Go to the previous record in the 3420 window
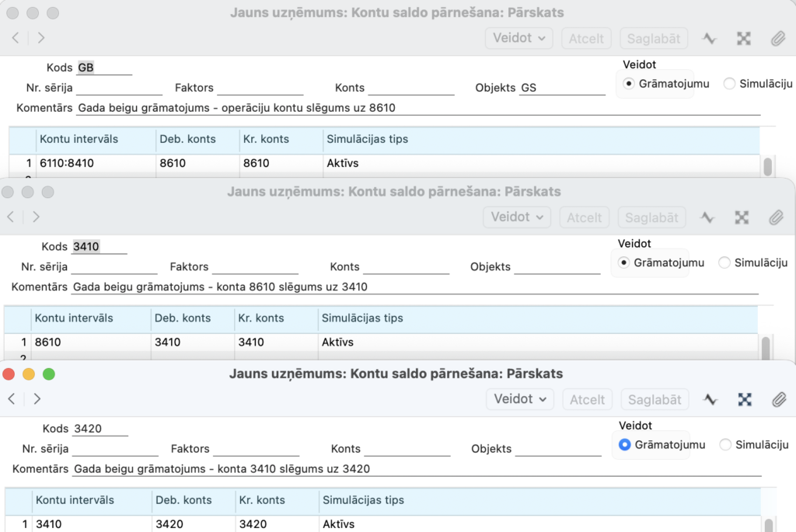The width and height of the screenshot is (796, 532). [12, 399]
